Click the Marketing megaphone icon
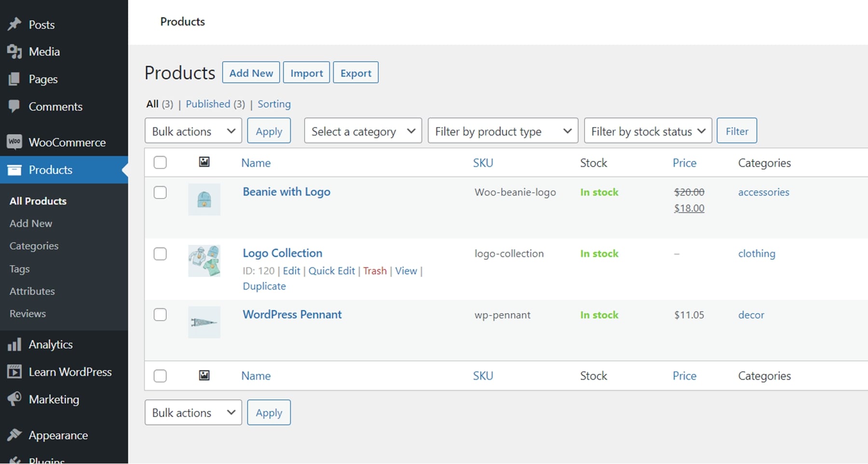 [15, 399]
